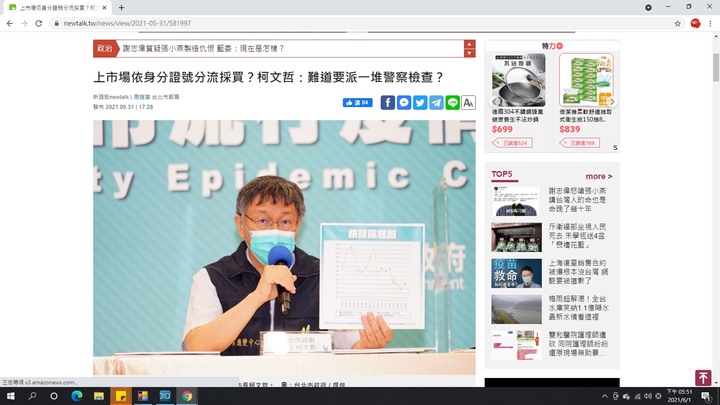The height and width of the screenshot is (405, 720).
Task: Click the back-to-top arrow button
Action: click(x=703, y=378)
